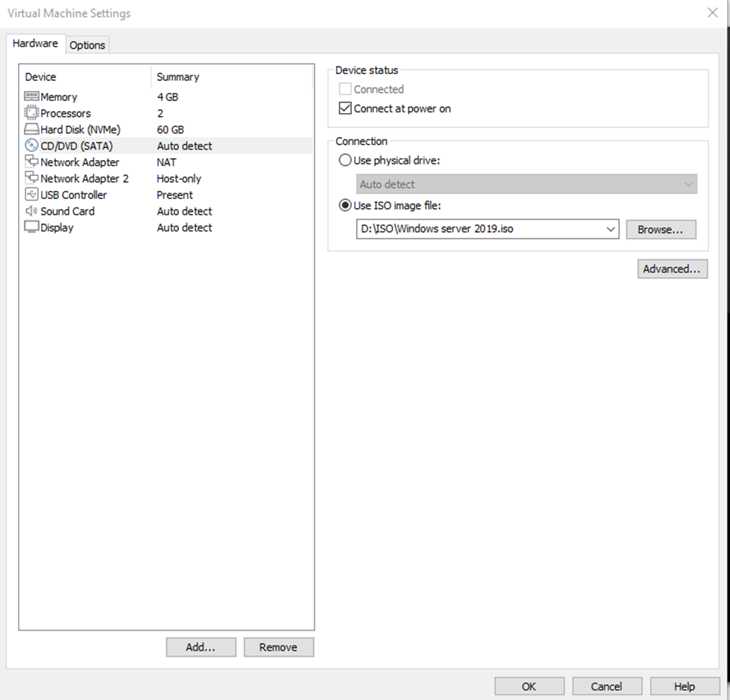Open Help for virtual machine settings
The height and width of the screenshot is (700, 730).
pyautogui.click(x=685, y=687)
